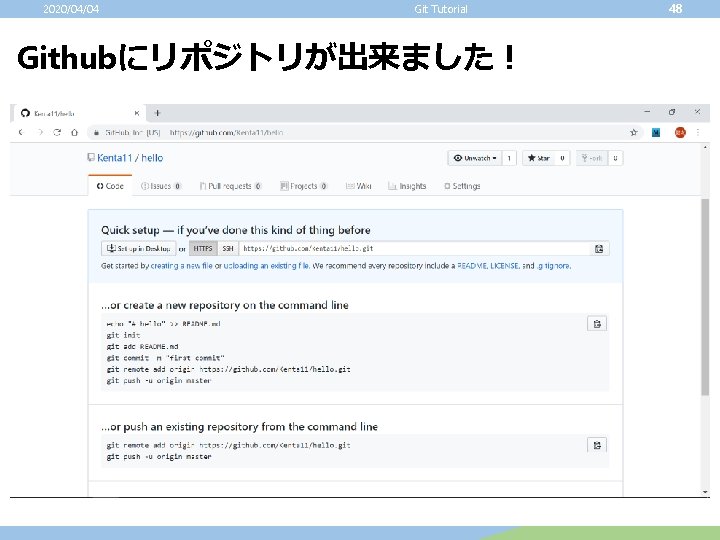Image resolution: width=720 pixels, height=540 pixels.
Task: Open the .gitignore link
Action: click(x=553, y=265)
